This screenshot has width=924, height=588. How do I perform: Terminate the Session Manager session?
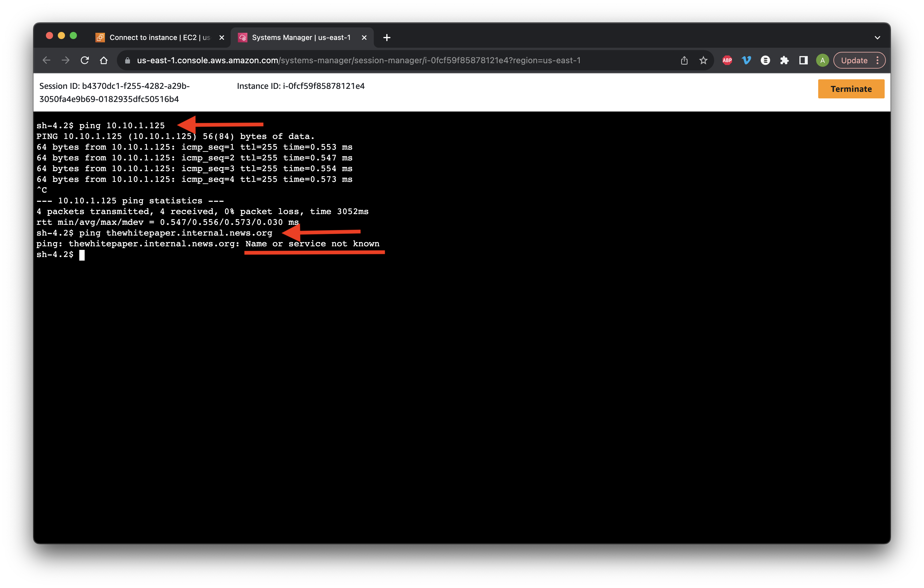coord(851,89)
